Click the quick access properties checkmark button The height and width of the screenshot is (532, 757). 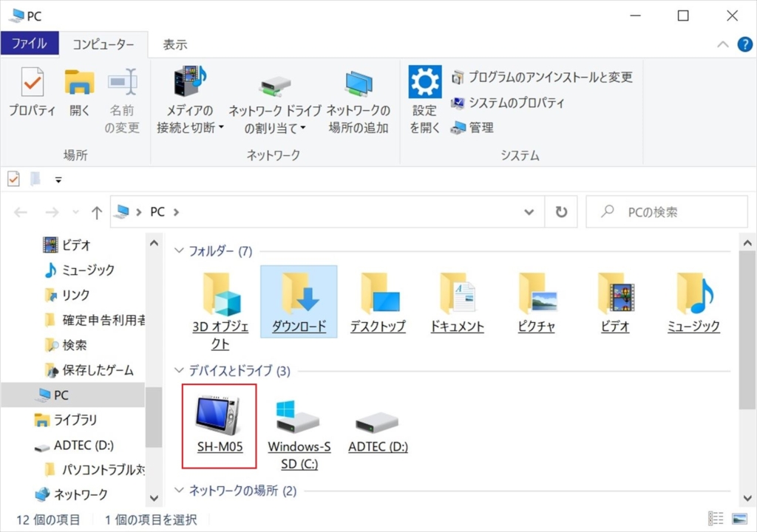13,179
